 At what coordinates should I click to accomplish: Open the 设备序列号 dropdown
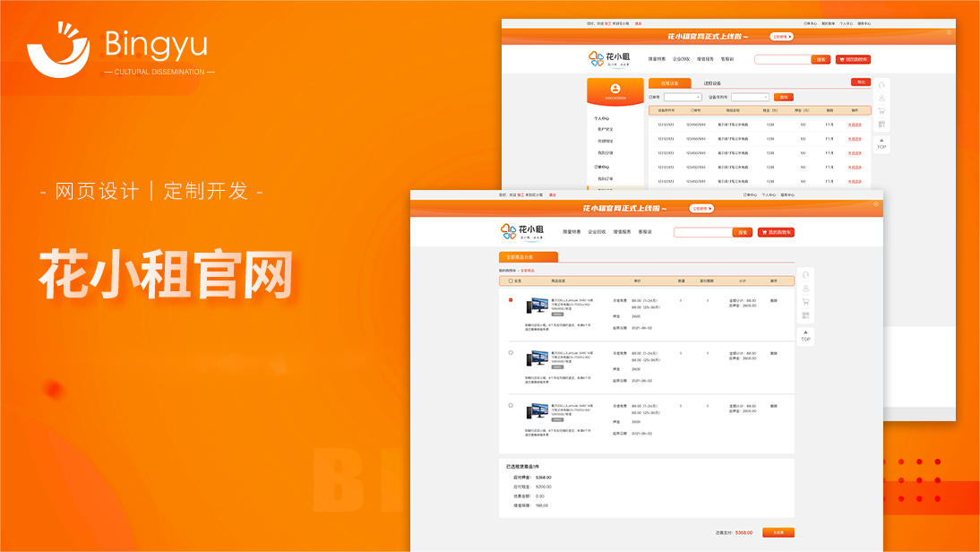750,97
